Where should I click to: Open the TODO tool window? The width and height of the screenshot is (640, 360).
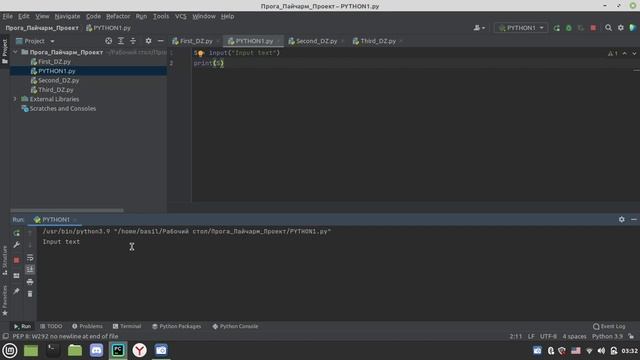[51, 327]
